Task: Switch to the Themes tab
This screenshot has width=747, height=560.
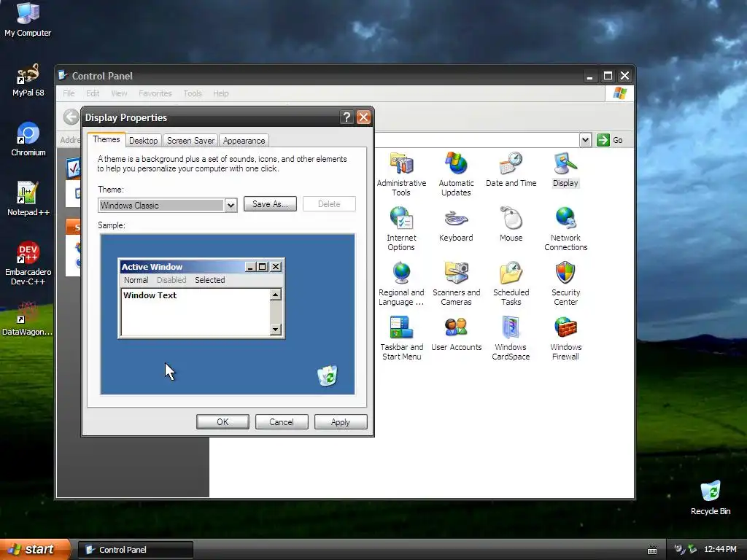Action: (107, 139)
